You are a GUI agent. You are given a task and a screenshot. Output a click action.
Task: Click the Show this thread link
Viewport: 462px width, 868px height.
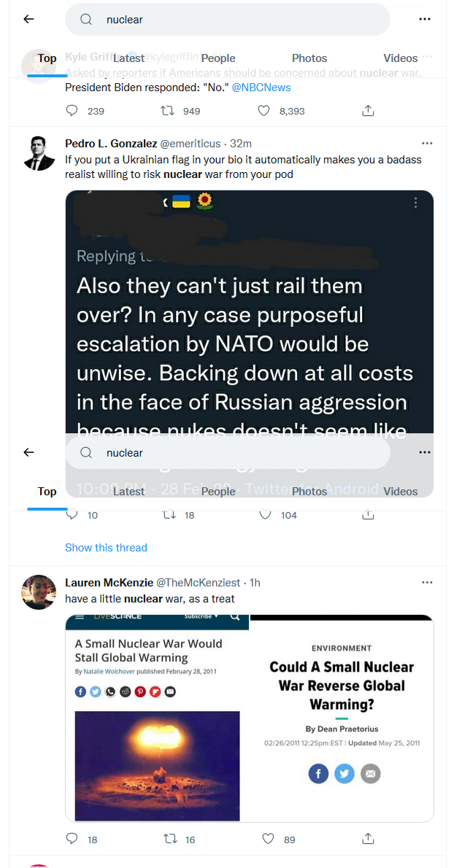[106, 548]
